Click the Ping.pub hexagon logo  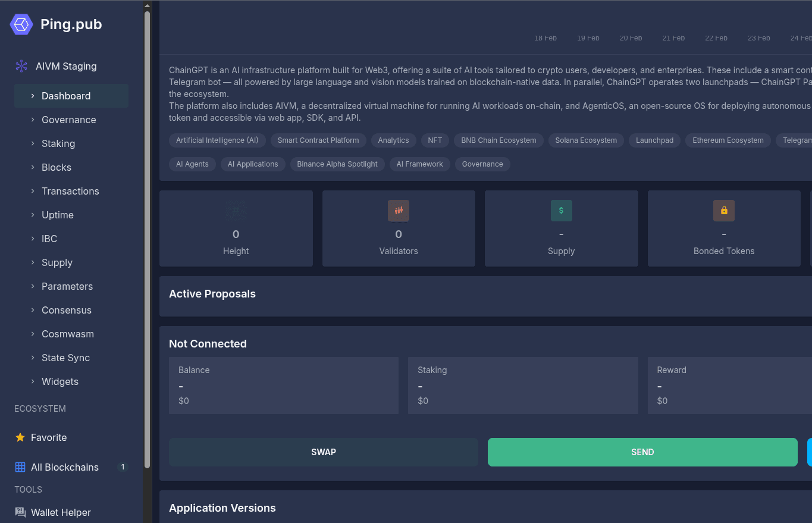click(21, 24)
